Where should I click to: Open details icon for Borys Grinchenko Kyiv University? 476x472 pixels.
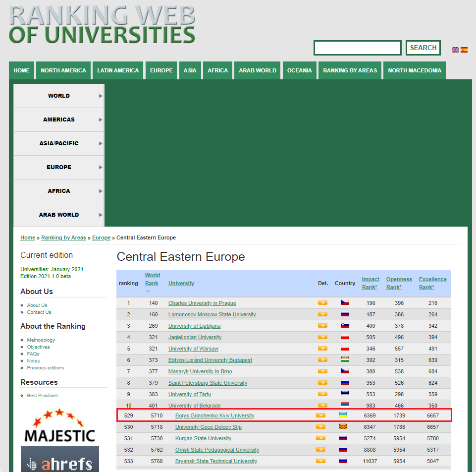click(x=320, y=415)
